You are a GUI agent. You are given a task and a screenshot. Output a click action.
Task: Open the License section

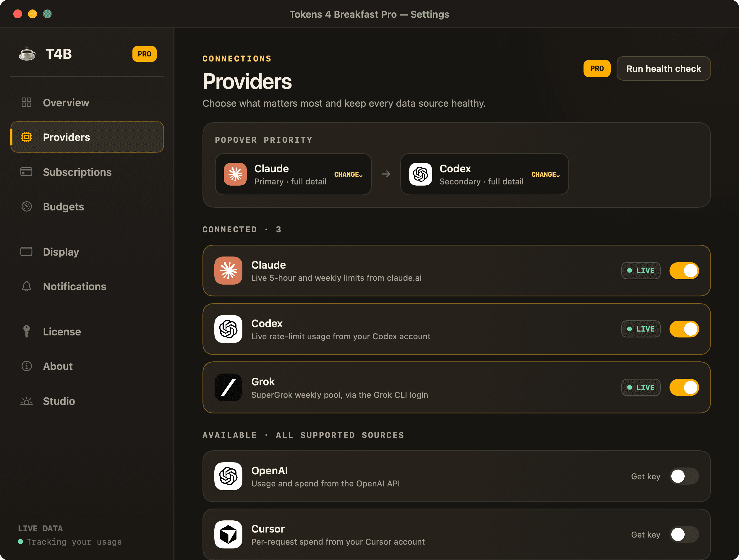click(87, 331)
